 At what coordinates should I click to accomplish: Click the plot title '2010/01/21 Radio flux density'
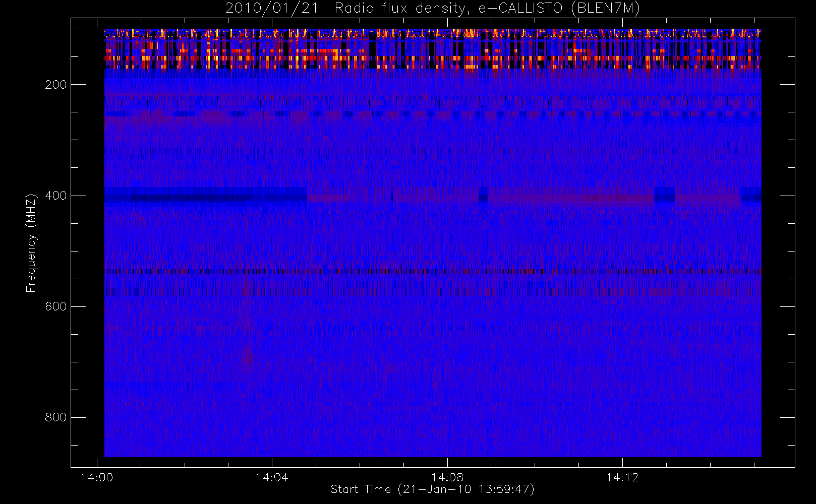(433, 9)
